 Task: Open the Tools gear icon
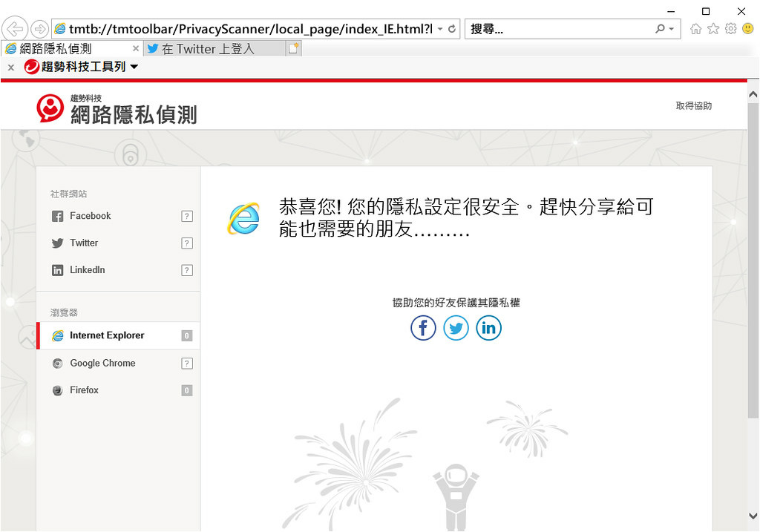click(x=730, y=29)
